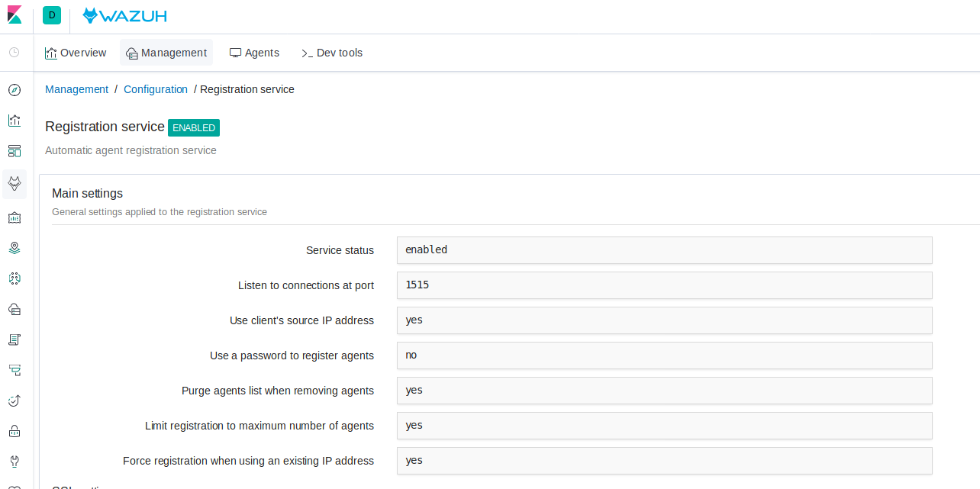Click the ENABLED status badge
Screen dimensions: 980x489
click(193, 127)
